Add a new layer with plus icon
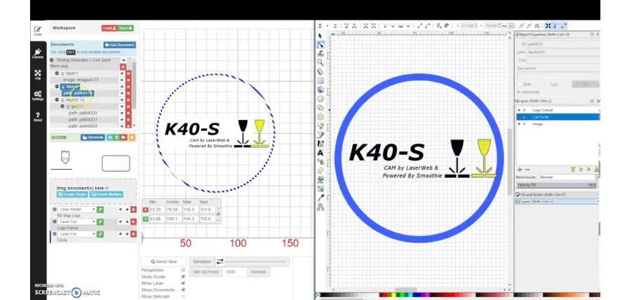This screenshot has width=644, height=300. coord(519,170)
